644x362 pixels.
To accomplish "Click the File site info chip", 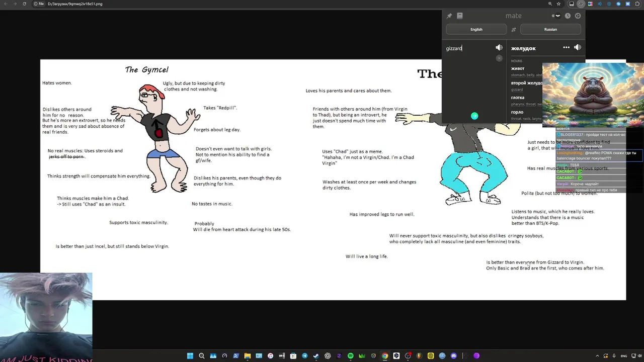I will [x=39, y=4].
